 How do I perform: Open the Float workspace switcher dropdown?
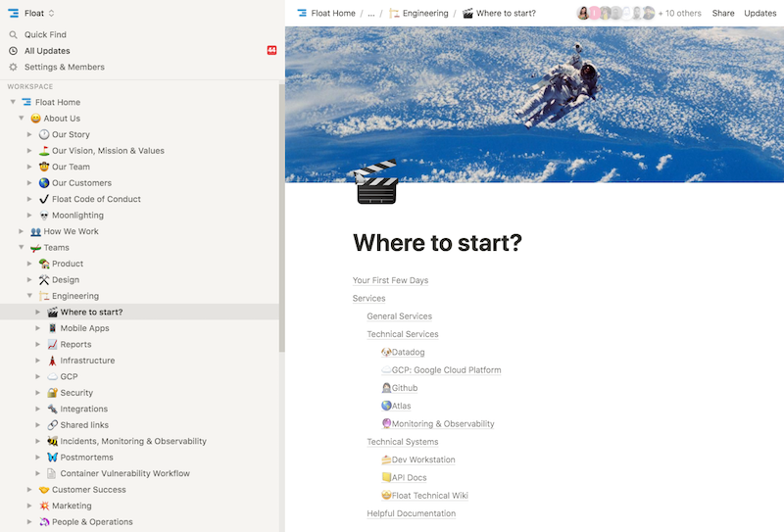click(38, 14)
